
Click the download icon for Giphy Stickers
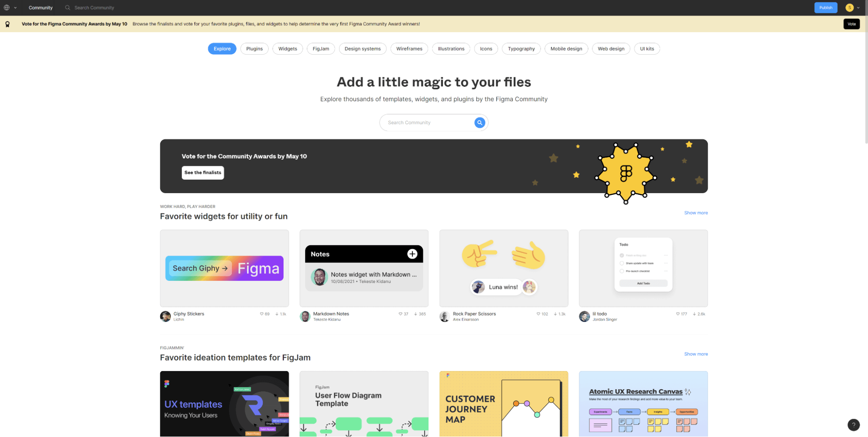(277, 314)
